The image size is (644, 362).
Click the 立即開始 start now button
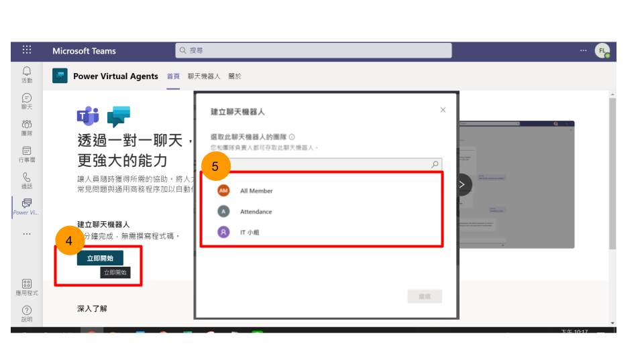pos(100,258)
